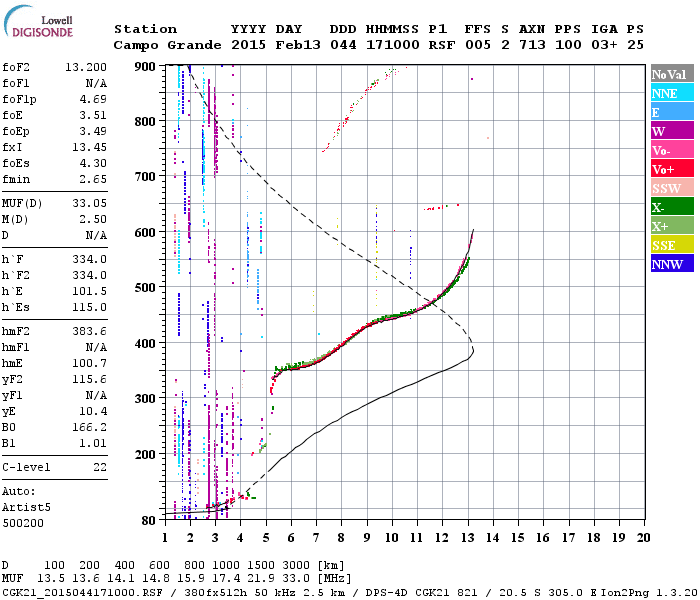700x600 pixels.
Task: Click the MUF 13.5 table entry
Action: (51, 579)
